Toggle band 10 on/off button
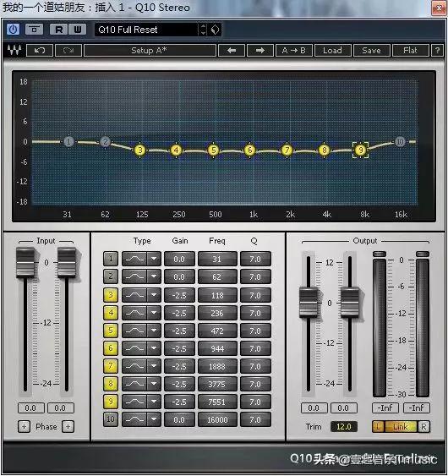 pos(111,419)
